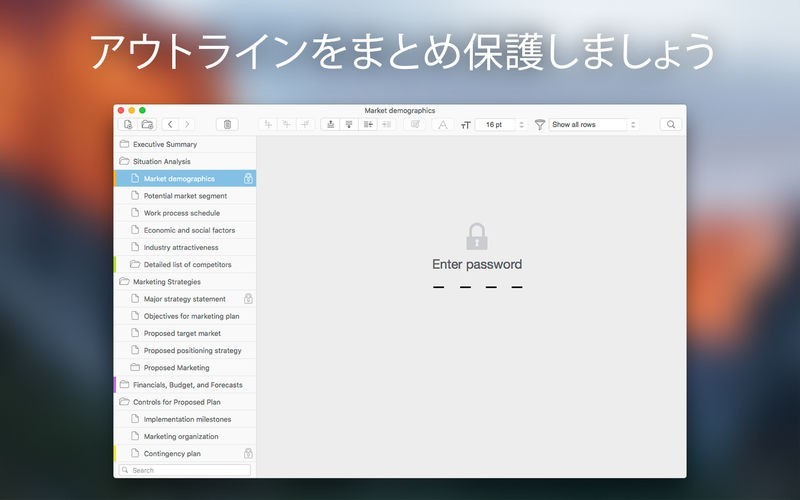Toggle lock icon on Contingency plan
Image resolution: width=800 pixels, height=500 pixels.
tap(248, 454)
